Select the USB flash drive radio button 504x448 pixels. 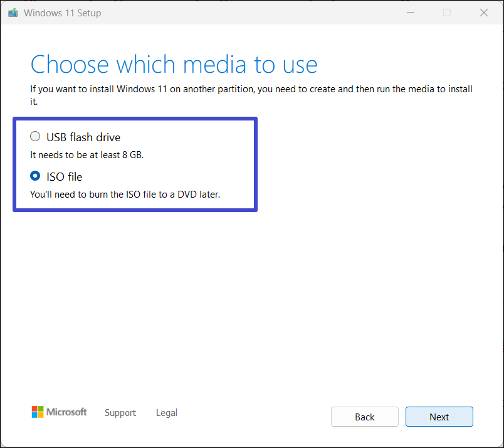coord(35,136)
